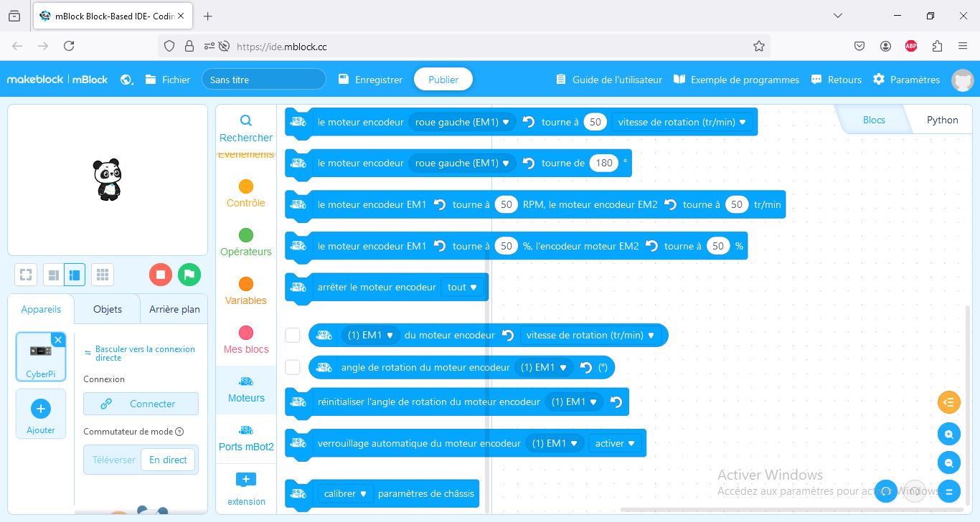Click the Sans titre project name field

tap(263, 80)
